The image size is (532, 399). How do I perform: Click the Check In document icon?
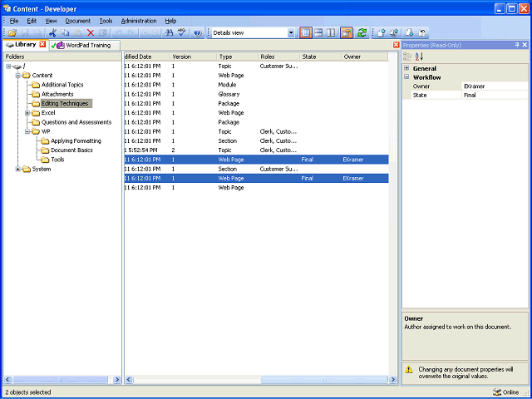click(382, 33)
